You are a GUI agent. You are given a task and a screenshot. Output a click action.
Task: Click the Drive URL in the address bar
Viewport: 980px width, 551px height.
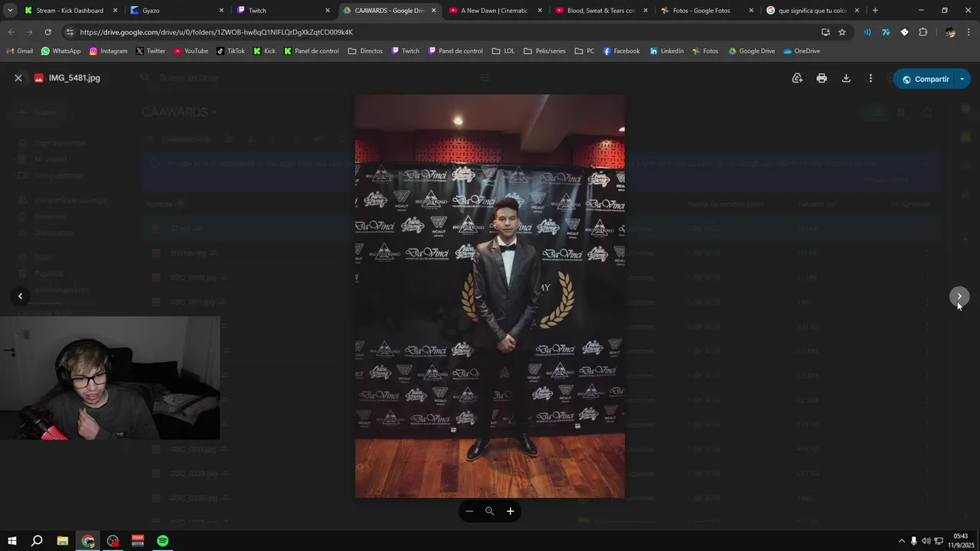[216, 32]
